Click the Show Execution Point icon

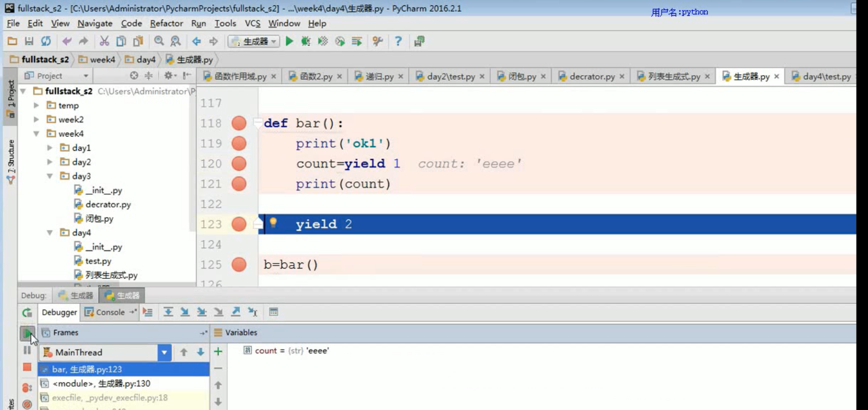point(148,312)
